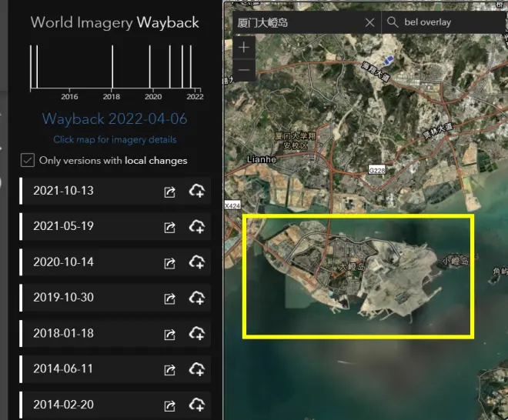Clear the search box text
508x420 pixels.
pyautogui.click(x=369, y=22)
